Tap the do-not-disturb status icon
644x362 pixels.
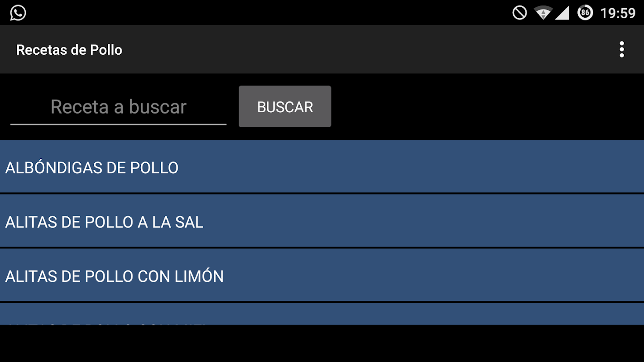tap(519, 13)
